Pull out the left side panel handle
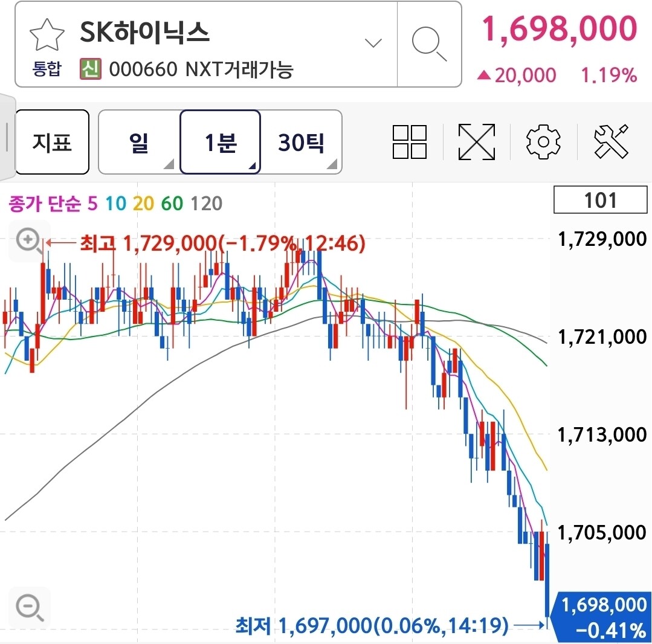 (x=7, y=137)
